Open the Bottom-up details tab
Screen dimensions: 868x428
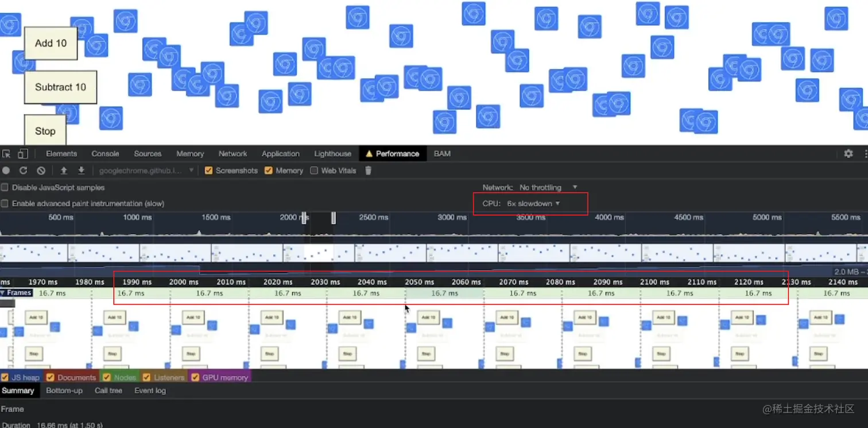[x=64, y=391]
